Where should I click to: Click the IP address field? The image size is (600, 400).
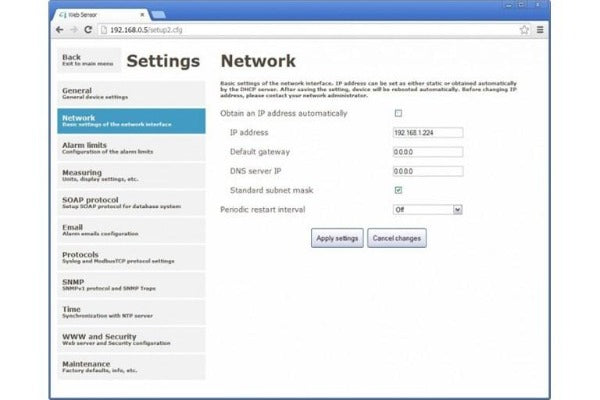(428, 133)
